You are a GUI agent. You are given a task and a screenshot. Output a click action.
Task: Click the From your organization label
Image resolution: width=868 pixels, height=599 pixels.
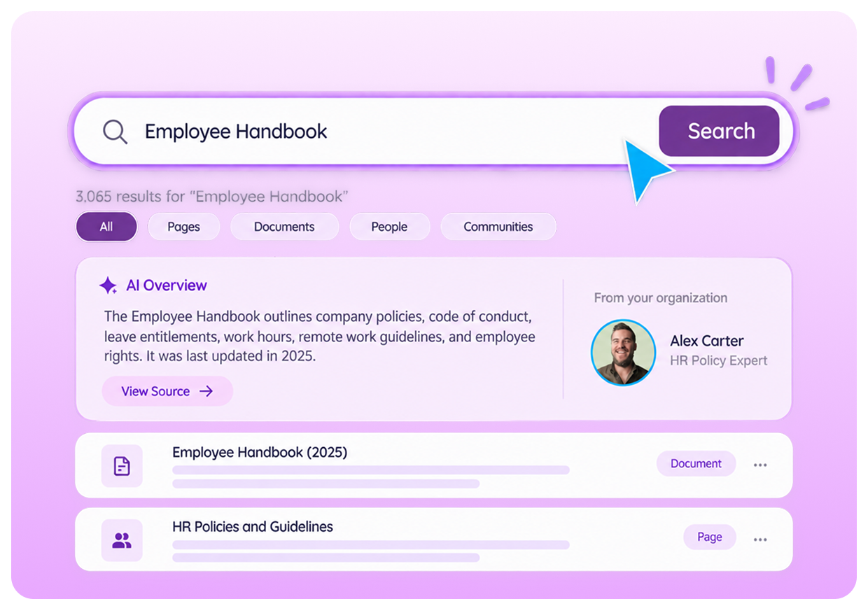pyautogui.click(x=661, y=298)
